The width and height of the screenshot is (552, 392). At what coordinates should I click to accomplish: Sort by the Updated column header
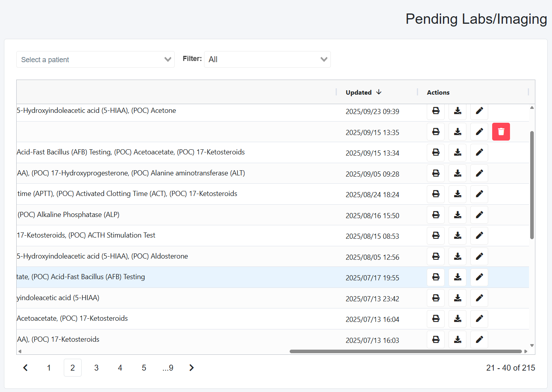359,92
